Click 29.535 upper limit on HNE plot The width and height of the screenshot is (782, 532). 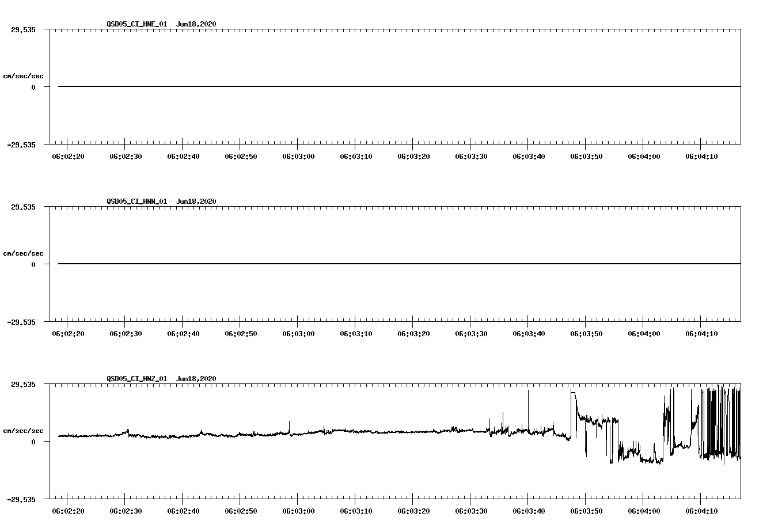point(23,29)
